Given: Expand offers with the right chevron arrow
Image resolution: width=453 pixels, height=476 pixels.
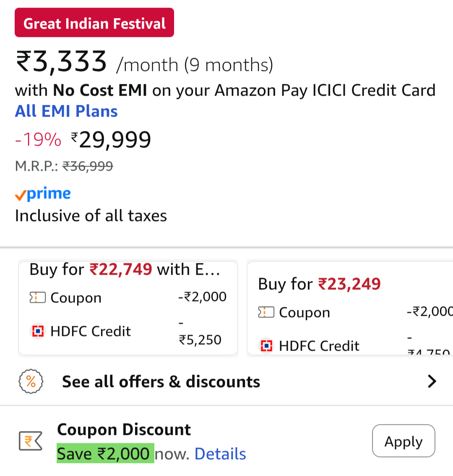Looking at the screenshot, I should (x=432, y=381).
